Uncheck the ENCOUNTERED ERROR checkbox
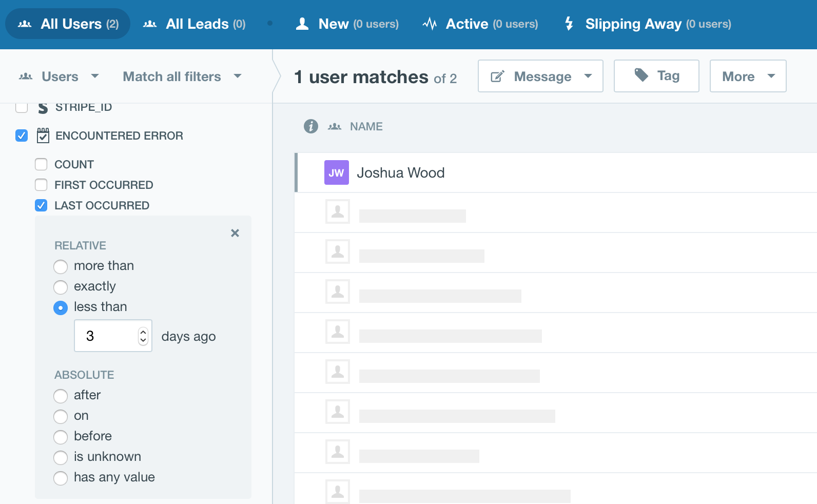 point(22,135)
